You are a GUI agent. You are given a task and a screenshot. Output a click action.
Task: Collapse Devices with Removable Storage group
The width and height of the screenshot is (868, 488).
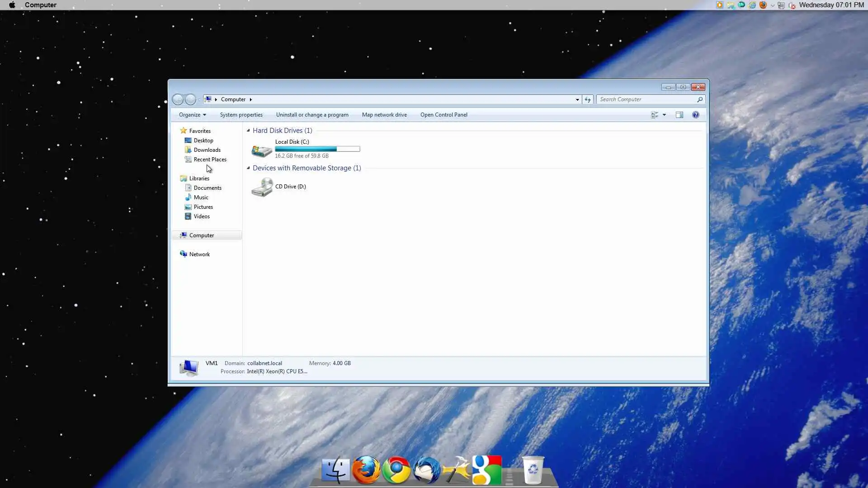248,168
